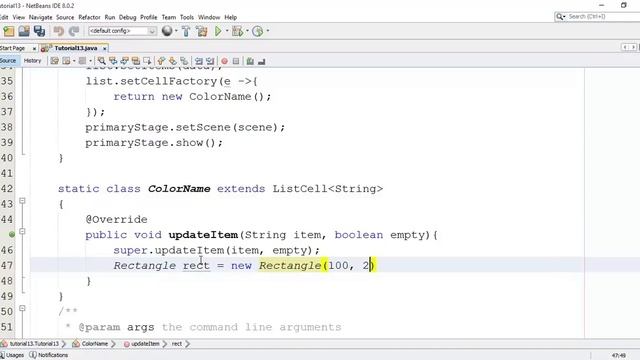Screen dimensions: 640x360
Task: Run the project with the green play icon
Action: tap(218, 31)
